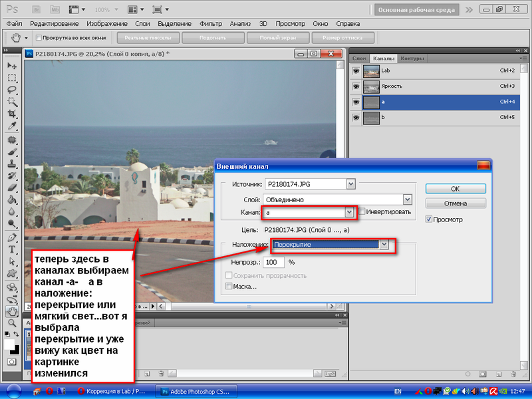This screenshot has width=532, height=399.
Task: Select the Eyedropper tool
Action: (x=12, y=126)
